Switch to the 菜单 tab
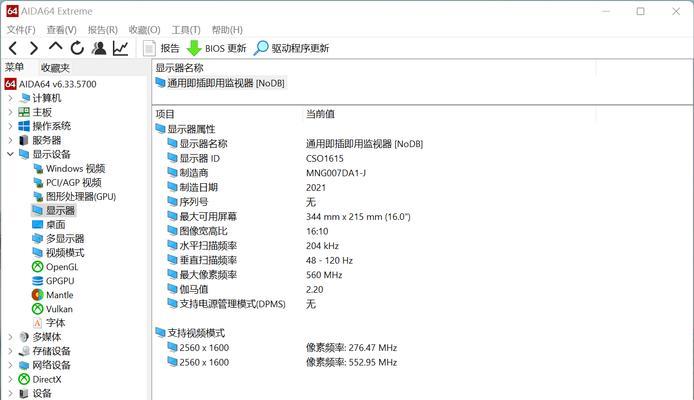This screenshot has height=400, width=694. click(14, 67)
